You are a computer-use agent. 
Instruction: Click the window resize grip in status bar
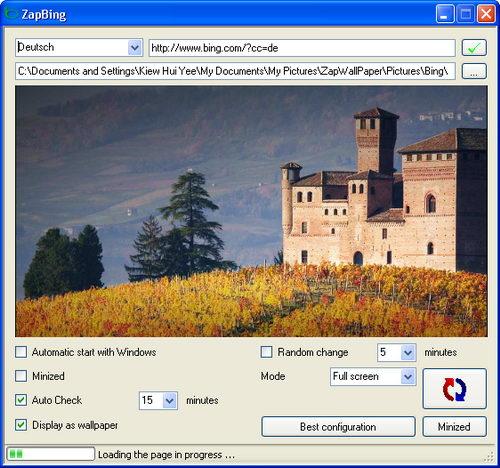coord(490,457)
